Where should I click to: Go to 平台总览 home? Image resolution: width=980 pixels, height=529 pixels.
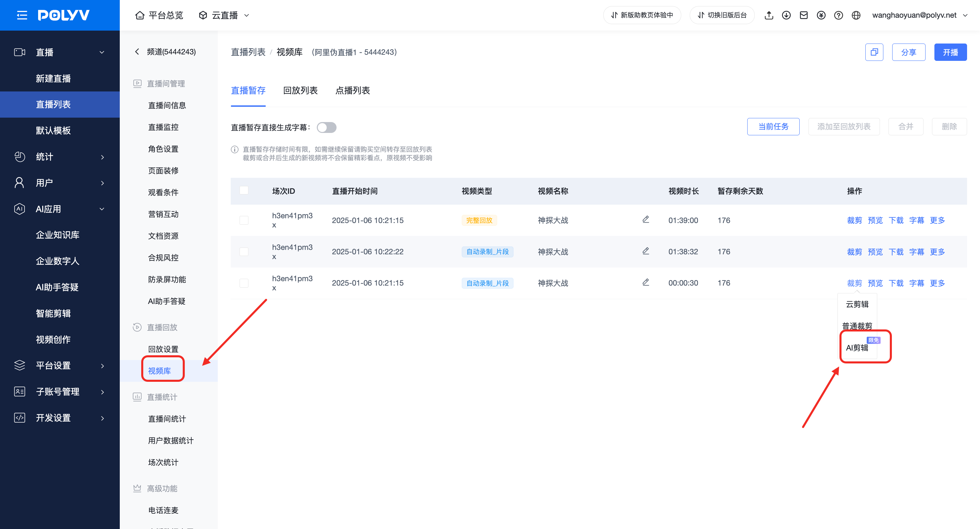159,15
